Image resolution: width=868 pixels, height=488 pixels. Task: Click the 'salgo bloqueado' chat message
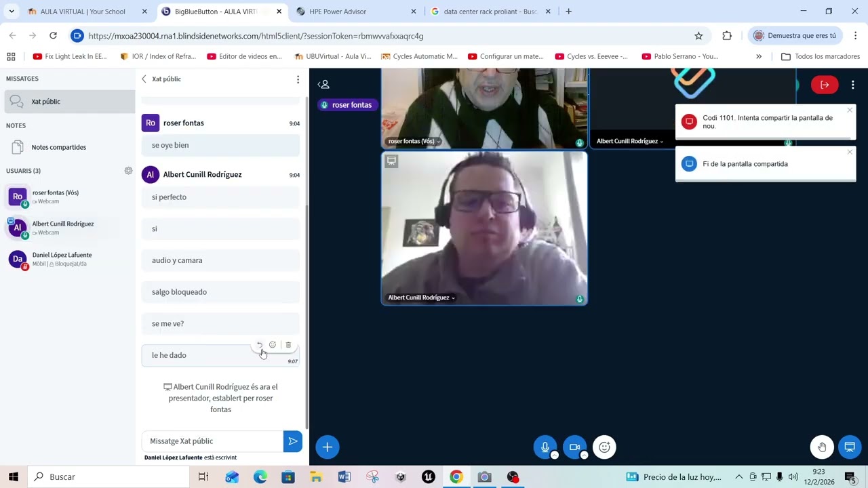point(220,292)
